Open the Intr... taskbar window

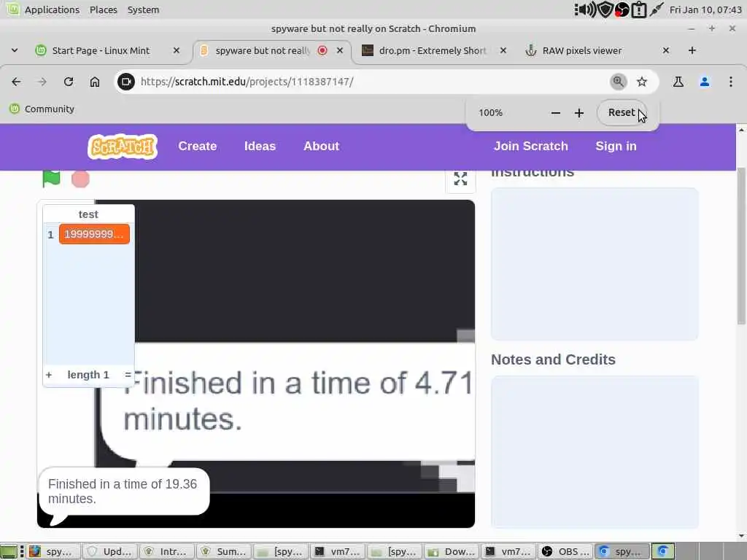click(x=167, y=551)
